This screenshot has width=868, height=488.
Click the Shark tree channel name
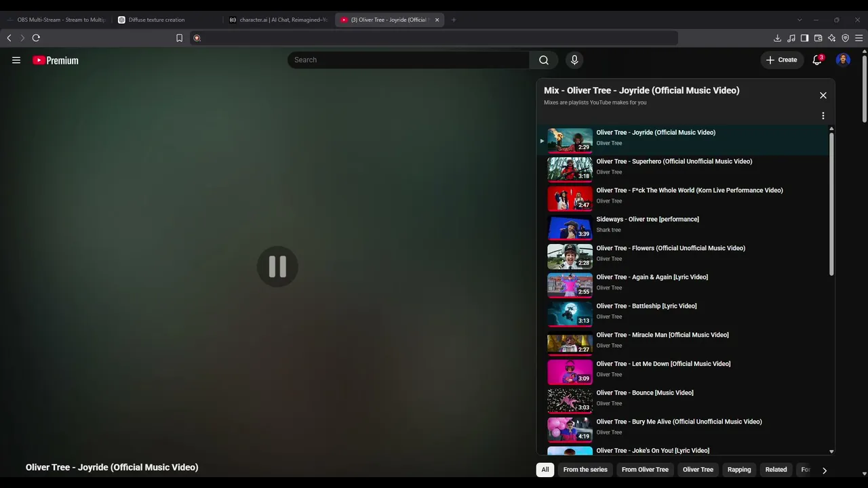(608, 230)
